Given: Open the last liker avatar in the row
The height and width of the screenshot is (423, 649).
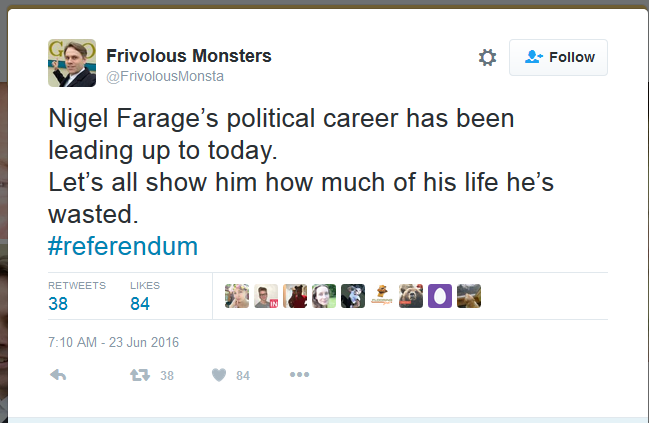Looking at the screenshot, I should (469, 296).
